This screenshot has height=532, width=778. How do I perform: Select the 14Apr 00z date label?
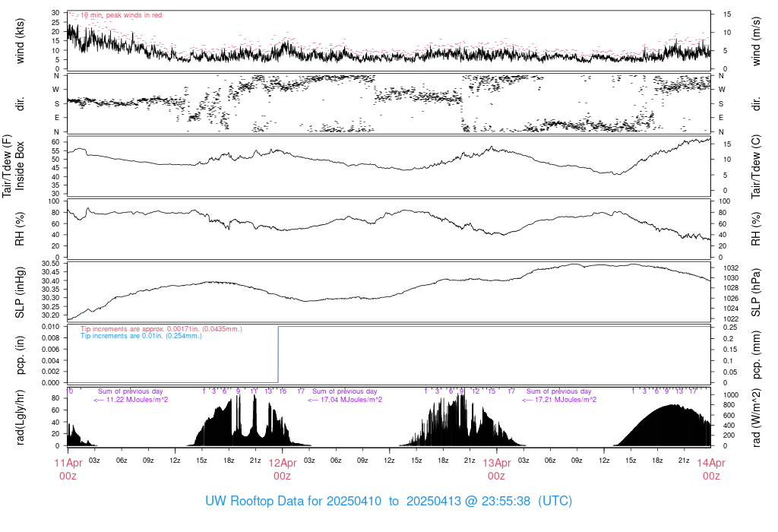point(710,469)
